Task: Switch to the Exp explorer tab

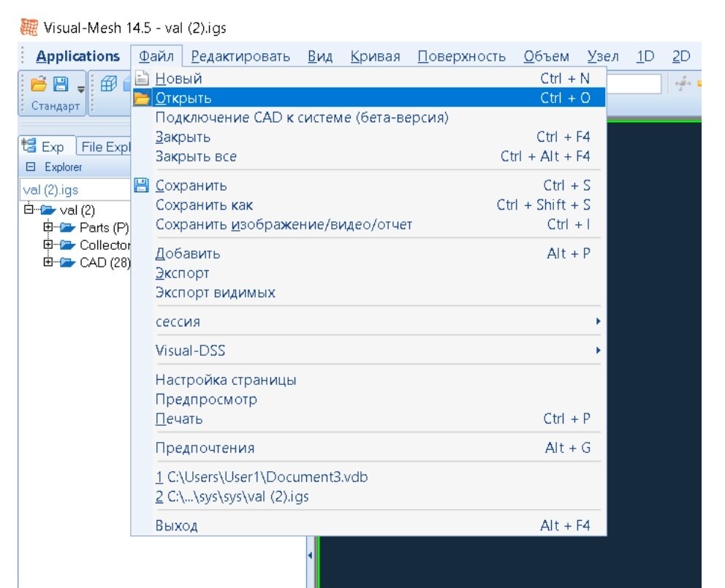Action: 48,147
